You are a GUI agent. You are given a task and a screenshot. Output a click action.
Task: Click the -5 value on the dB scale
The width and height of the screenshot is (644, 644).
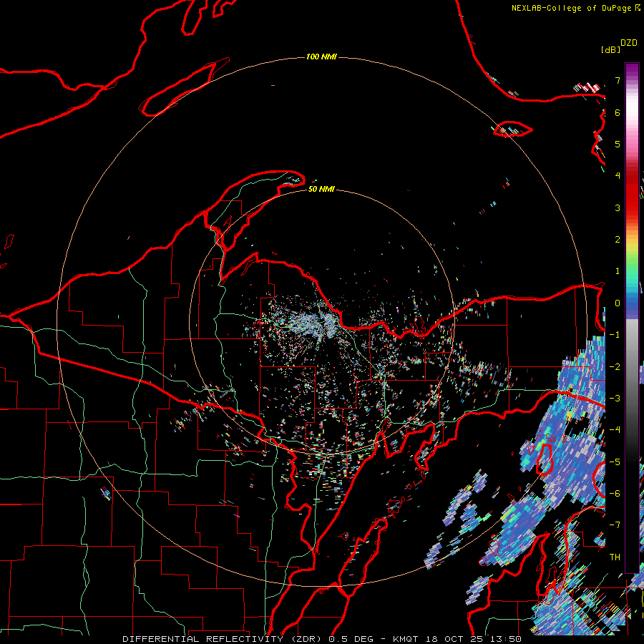point(615,462)
